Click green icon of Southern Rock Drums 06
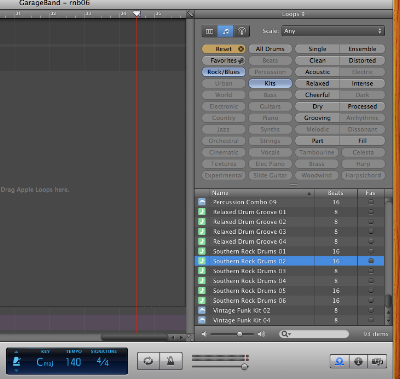Image resolution: width=400 pixels, height=379 pixels. click(x=202, y=300)
